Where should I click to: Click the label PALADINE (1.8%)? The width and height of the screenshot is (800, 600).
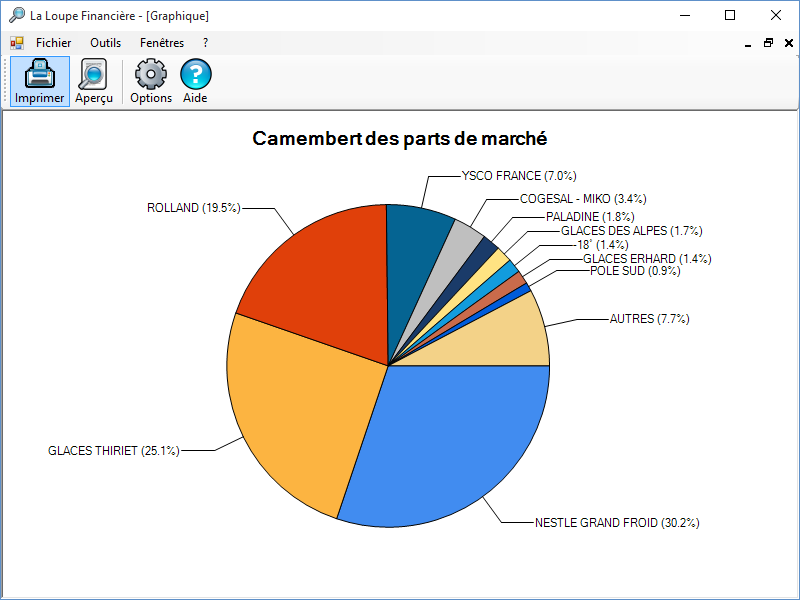pos(590,217)
